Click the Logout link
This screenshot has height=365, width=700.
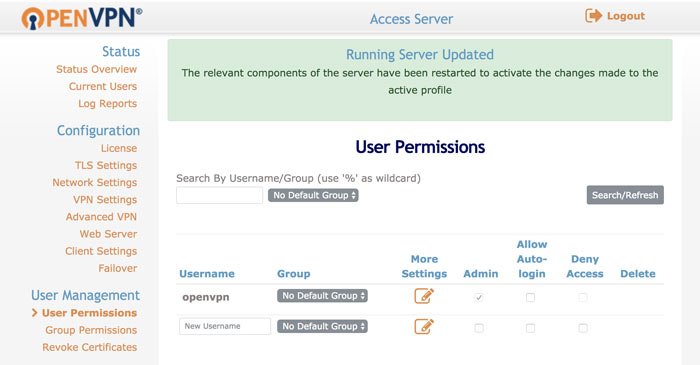tap(625, 16)
